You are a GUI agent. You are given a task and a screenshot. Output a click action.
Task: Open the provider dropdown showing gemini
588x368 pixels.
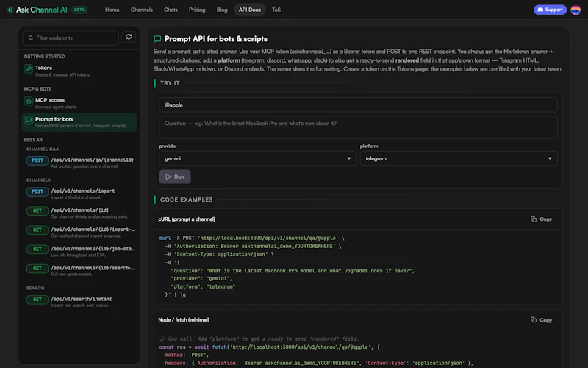coord(258,158)
